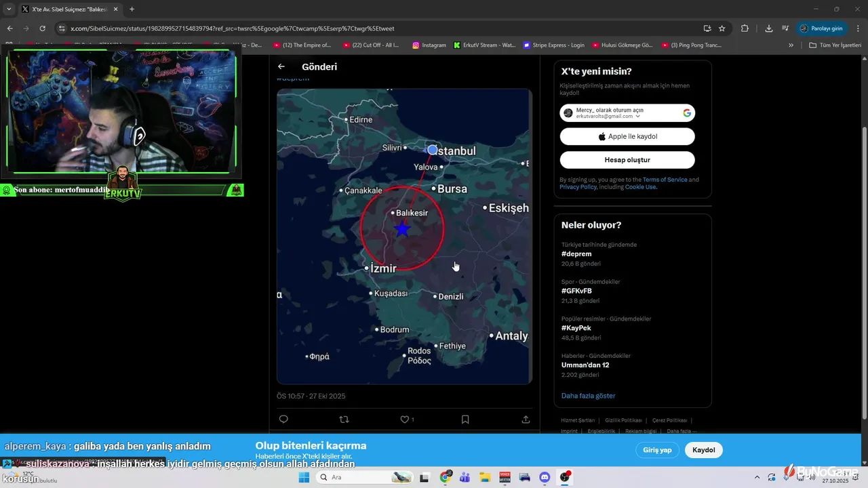This screenshot has width=868, height=488.
Task: Open the browser extensions puzzle icon
Action: point(745,28)
